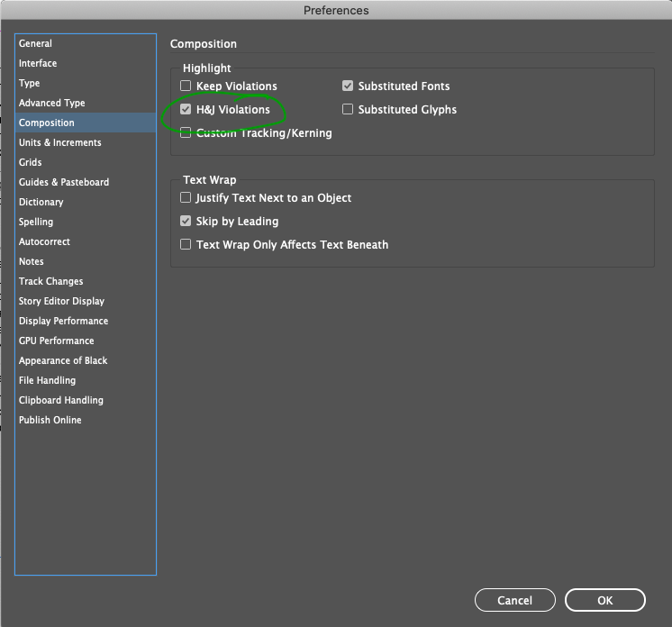Enable the Keep Violations checkbox

pos(186,86)
